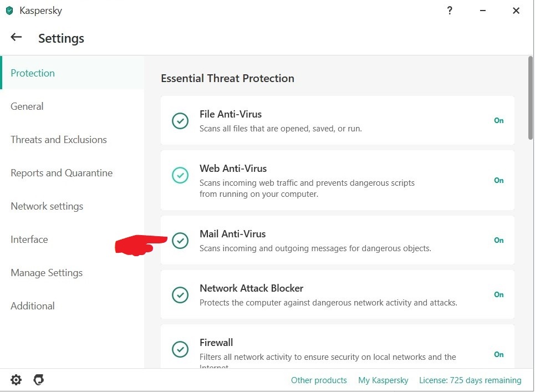Click the help question mark icon

450,11
